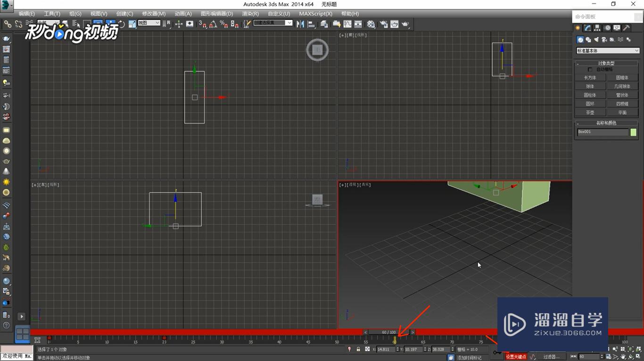Select the Systems category icon
This screenshot has width=644, height=361.
point(628,40)
